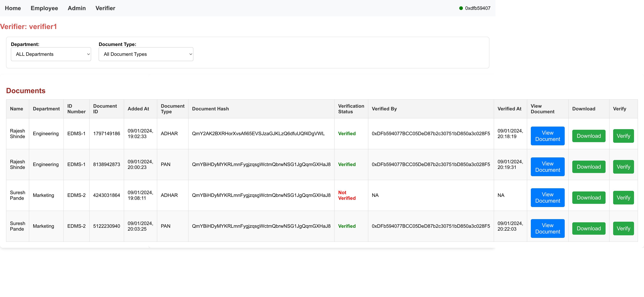644x297 pixels.
Task: View Document for ID 8138942873
Action: click(x=547, y=167)
